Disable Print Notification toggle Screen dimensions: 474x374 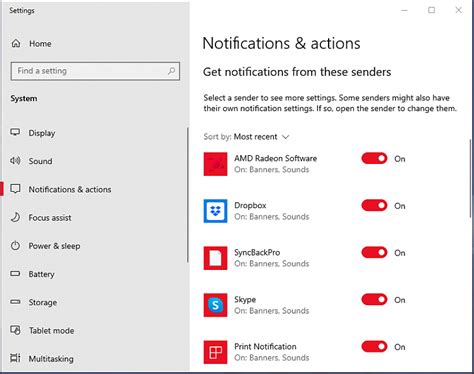coord(374,346)
